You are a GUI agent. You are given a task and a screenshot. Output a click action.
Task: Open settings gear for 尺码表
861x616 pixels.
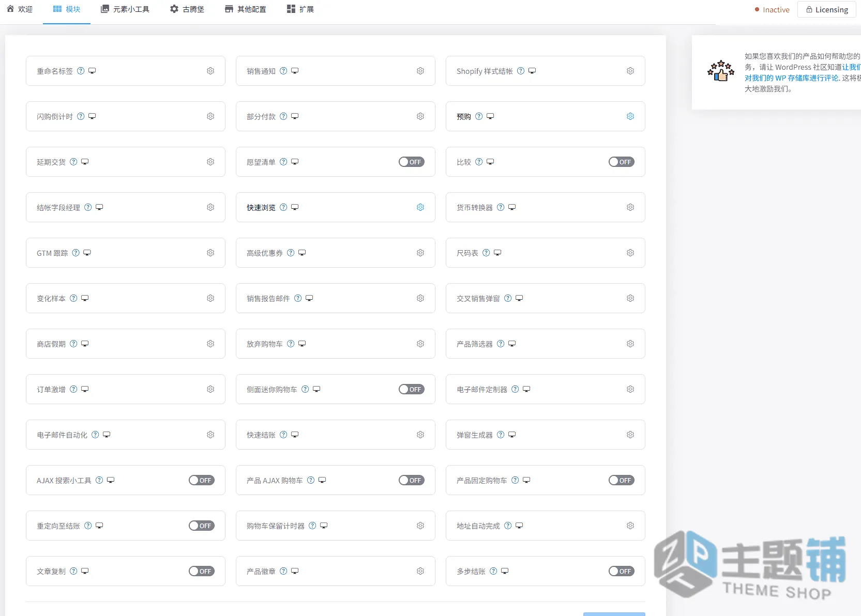pos(630,253)
